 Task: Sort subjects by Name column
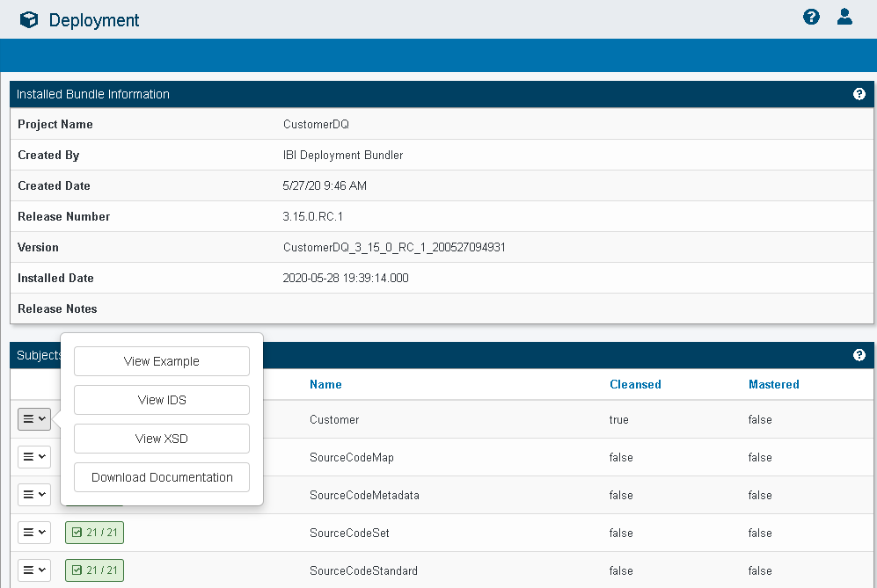pyautogui.click(x=325, y=384)
